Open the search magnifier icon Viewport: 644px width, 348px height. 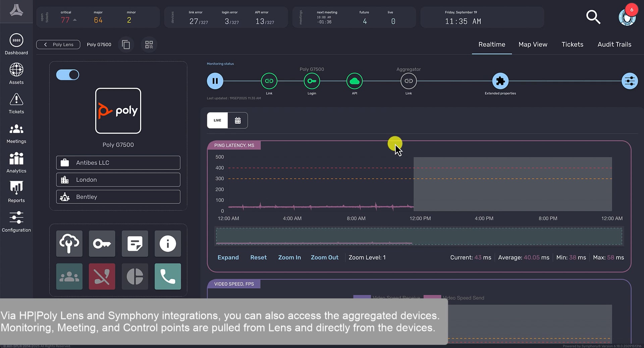[x=593, y=17]
